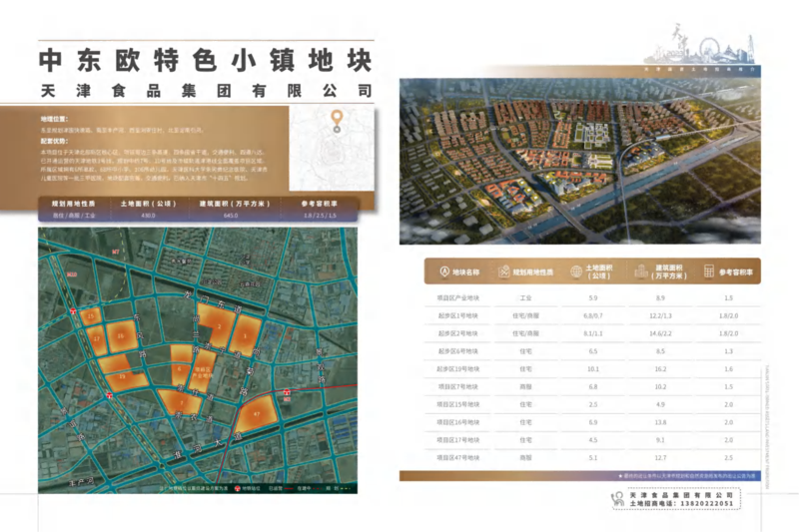799x532 pixels.
Task: Select parcel 47 on the site map
Action: click(257, 413)
